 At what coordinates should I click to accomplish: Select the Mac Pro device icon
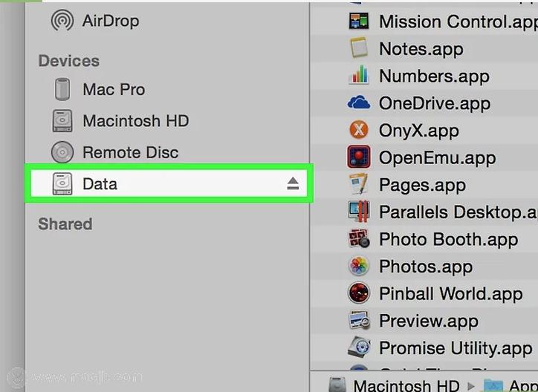click(x=62, y=90)
